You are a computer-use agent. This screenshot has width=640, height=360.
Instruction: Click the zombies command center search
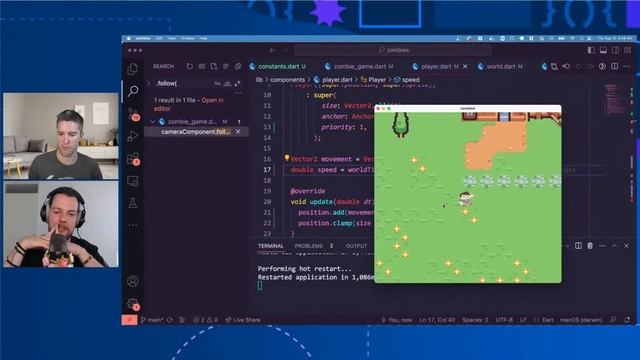393,50
